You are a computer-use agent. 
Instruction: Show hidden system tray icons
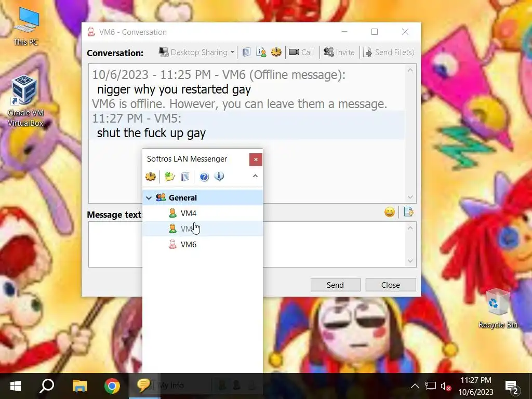tap(415, 386)
